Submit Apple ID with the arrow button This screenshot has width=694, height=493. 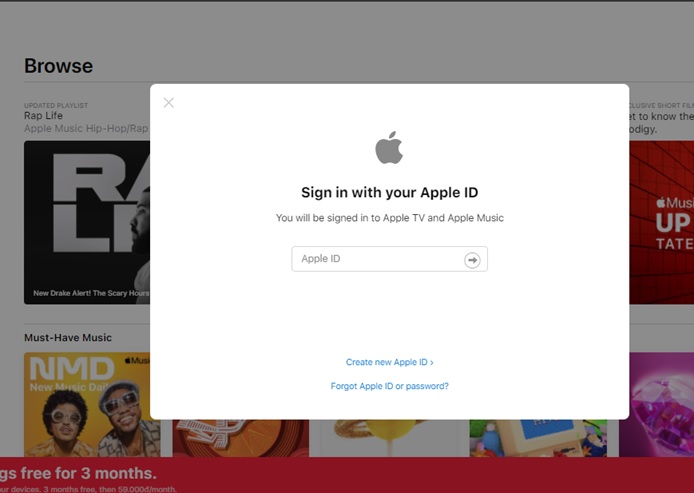point(472,260)
